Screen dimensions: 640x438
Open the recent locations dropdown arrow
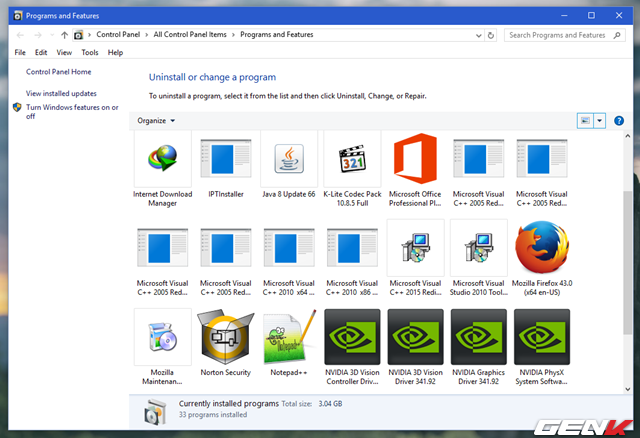pyautogui.click(x=52, y=35)
